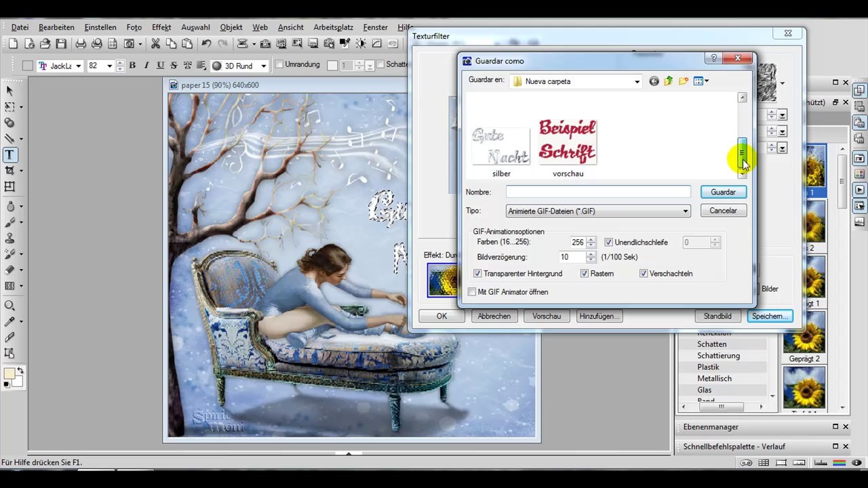Open the 3D Rund mode dropdown
868x488 pixels.
pyautogui.click(x=263, y=66)
